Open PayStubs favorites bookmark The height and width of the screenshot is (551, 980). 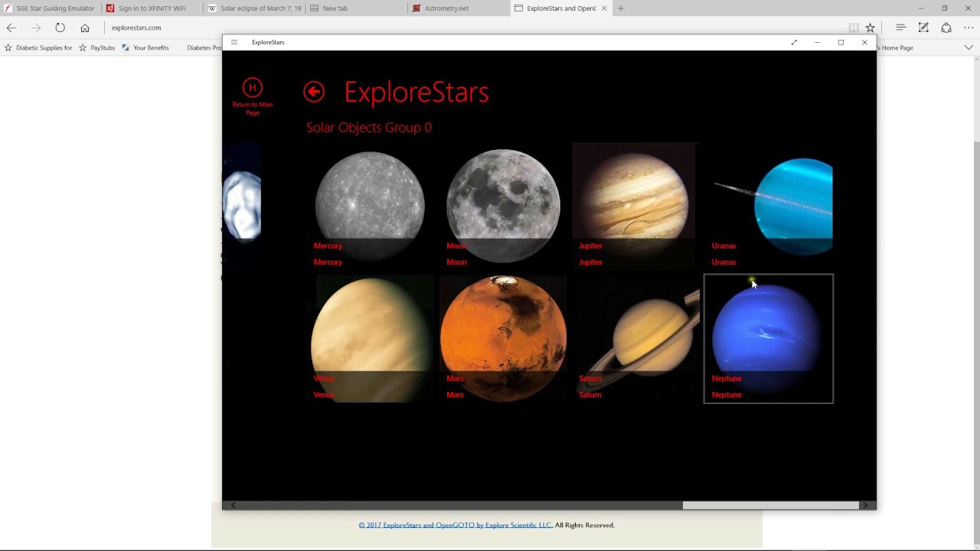point(96,47)
